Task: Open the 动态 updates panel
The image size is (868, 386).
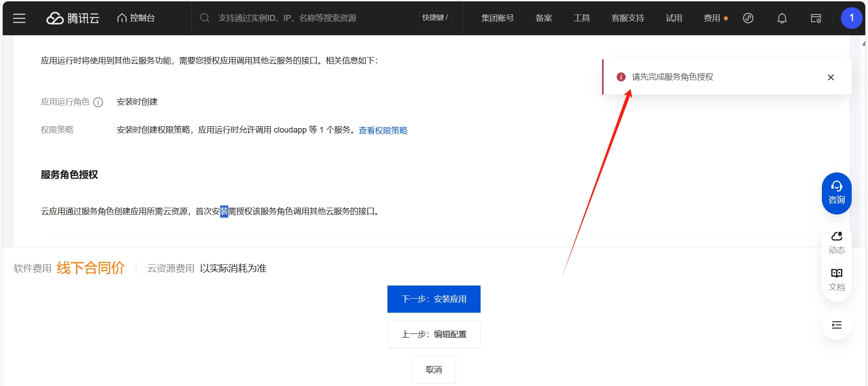Action: click(x=836, y=243)
